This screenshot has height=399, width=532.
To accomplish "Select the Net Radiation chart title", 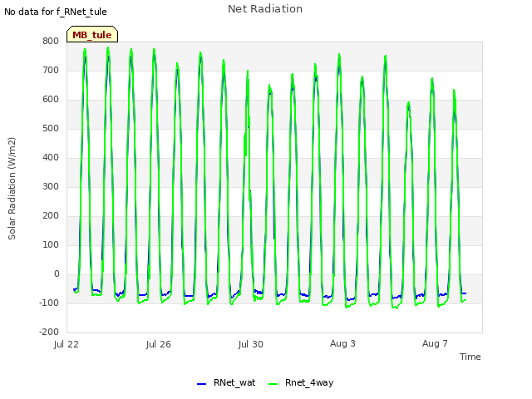I will [x=265, y=9].
